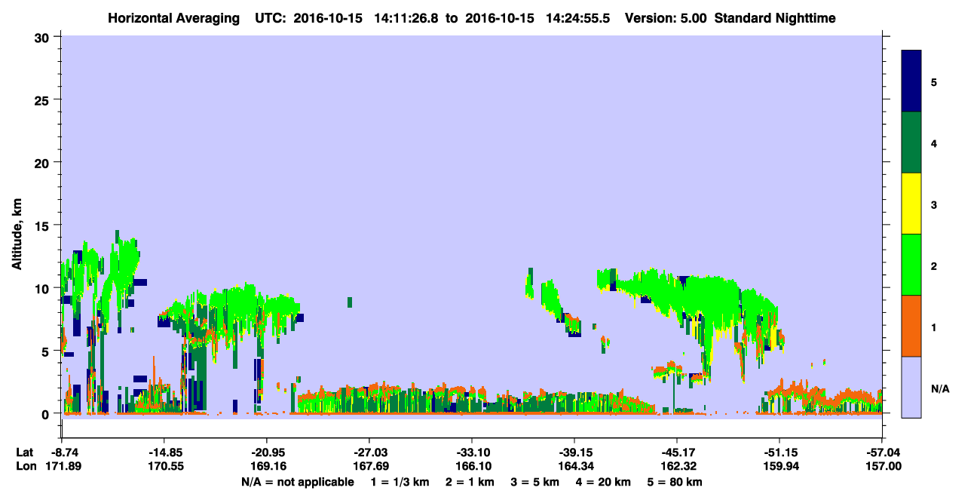Click the bright green colorbar segment labeled 2
Image resolution: width=980 pixels, height=503 pixels.
click(x=911, y=265)
